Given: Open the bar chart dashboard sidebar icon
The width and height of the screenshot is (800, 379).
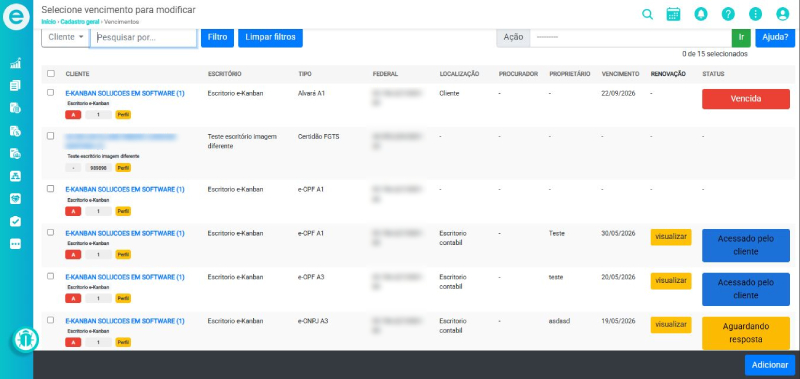Looking at the screenshot, I should coord(15,63).
